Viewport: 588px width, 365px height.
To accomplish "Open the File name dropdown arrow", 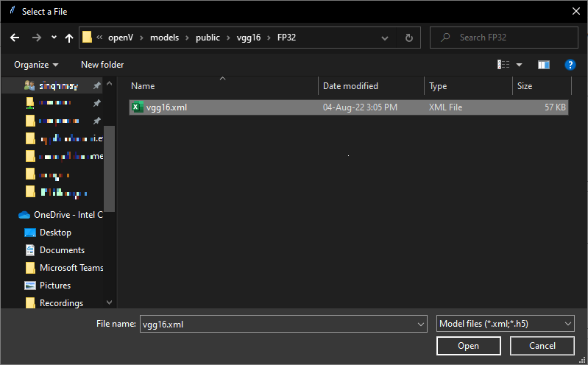I will pyautogui.click(x=421, y=324).
